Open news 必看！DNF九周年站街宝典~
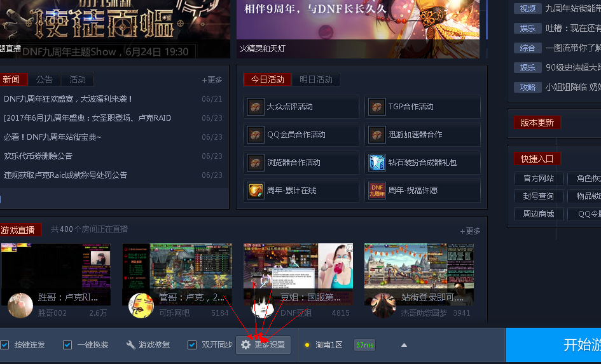The image size is (601, 364). [53, 137]
